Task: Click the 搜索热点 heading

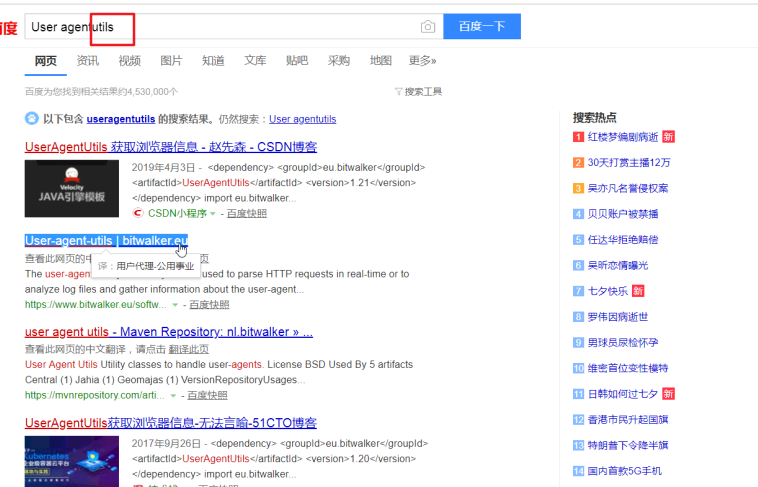Action: (x=595, y=118)
